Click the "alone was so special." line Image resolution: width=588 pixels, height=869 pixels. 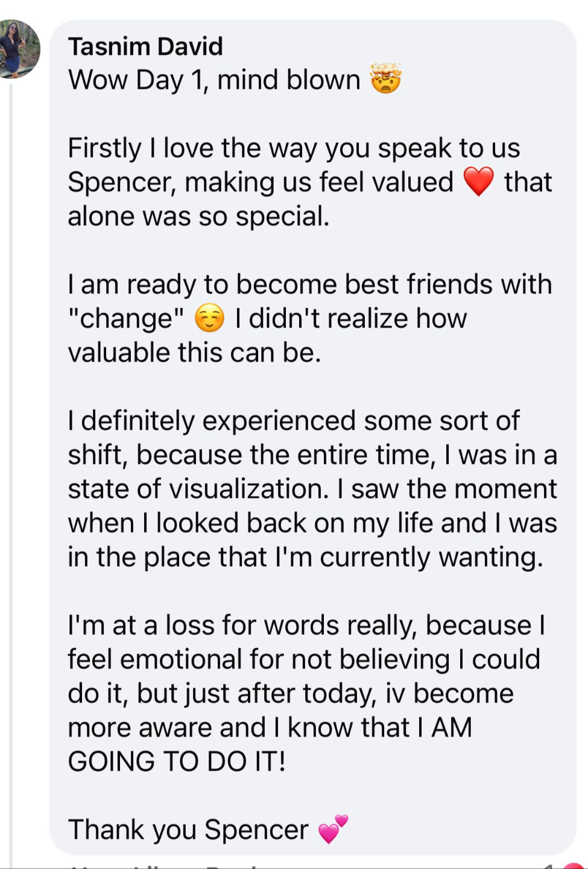(x=198, y=216)
